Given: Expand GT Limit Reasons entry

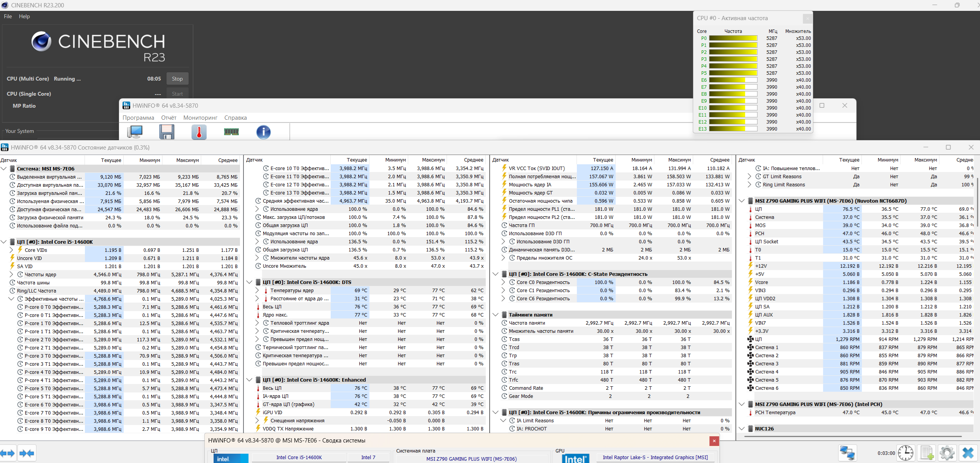Looking at the screenshot, I should pyautogui.click(x=750, y=176).
